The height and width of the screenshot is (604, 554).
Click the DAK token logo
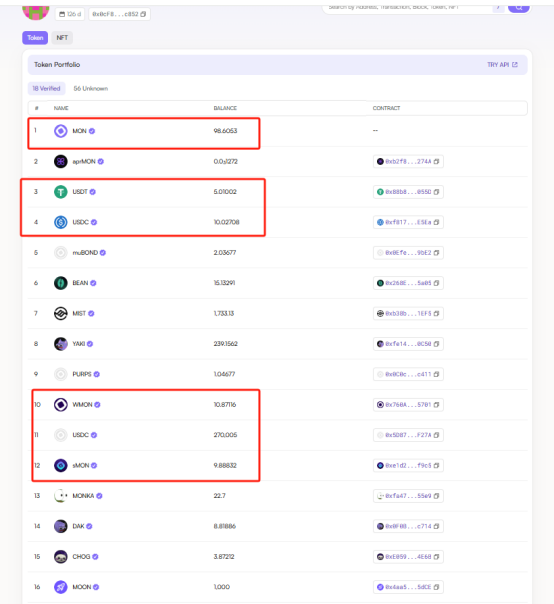coord(60,526)
